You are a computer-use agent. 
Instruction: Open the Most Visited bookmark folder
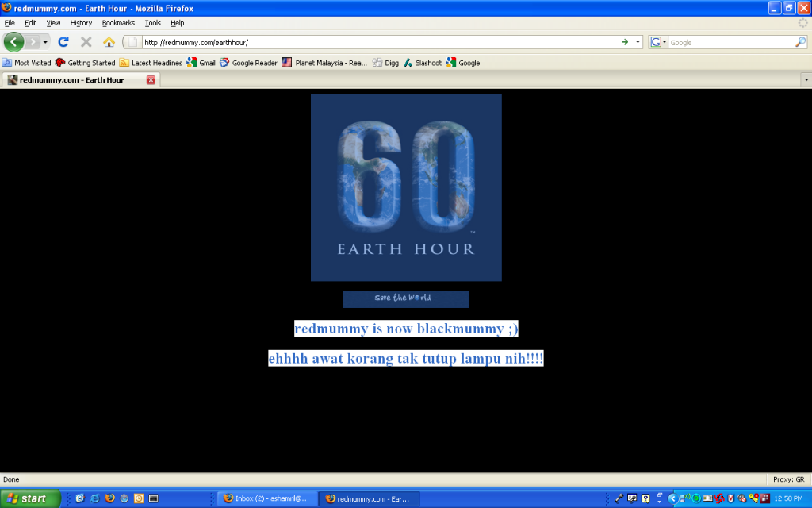click(26, 63)
